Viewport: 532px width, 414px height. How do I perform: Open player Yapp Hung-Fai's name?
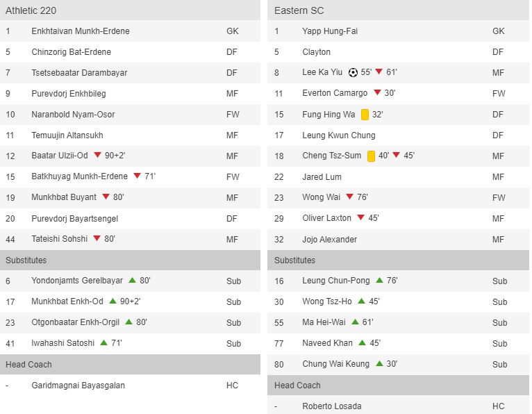tap(330, 31)
